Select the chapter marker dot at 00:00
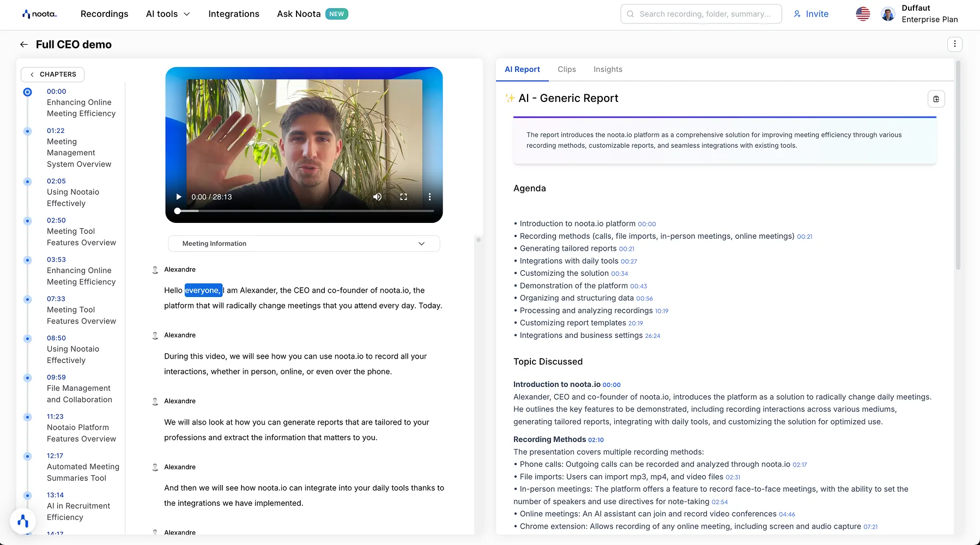 27,92
